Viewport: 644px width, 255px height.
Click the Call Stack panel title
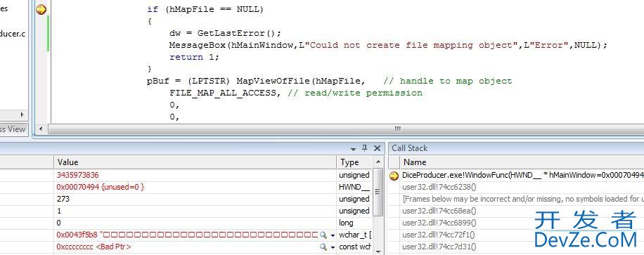pos(409,148)
